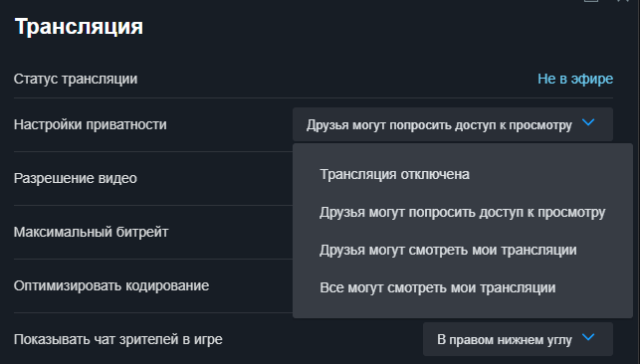Select "Друзья могут попросить доступ" in opened list
Image resolution: width=640 pixels, height=364 pixels.
click(x=463, y=212)
